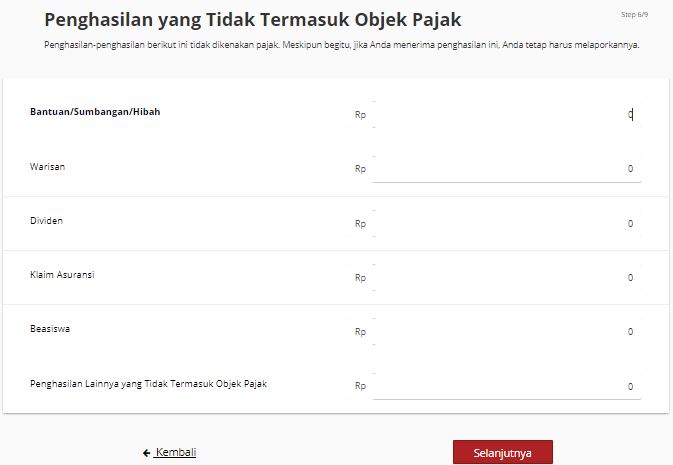Click the Warisan label
This screenshot has width=673, height=465.
click(47, 167)
